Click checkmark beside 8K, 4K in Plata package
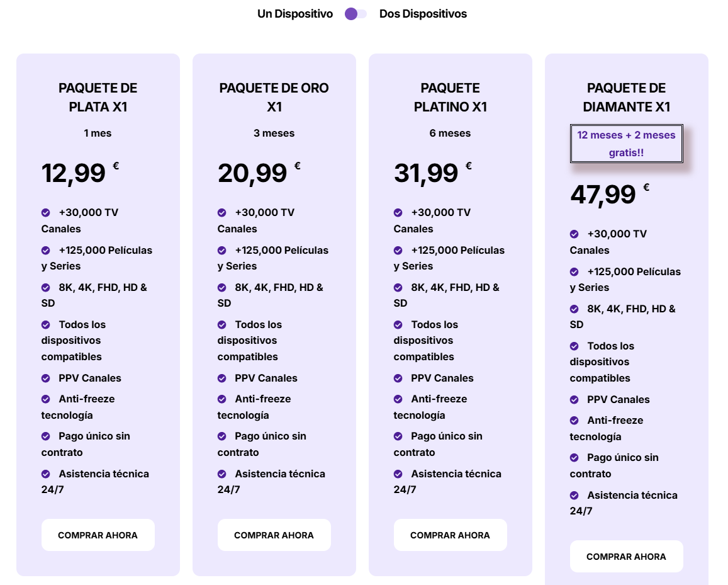Screen dimensions: 728x585 [46, 288]
